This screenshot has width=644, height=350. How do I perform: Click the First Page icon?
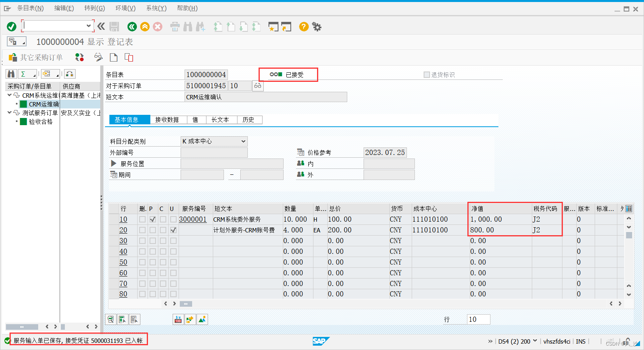pos(218,27)
